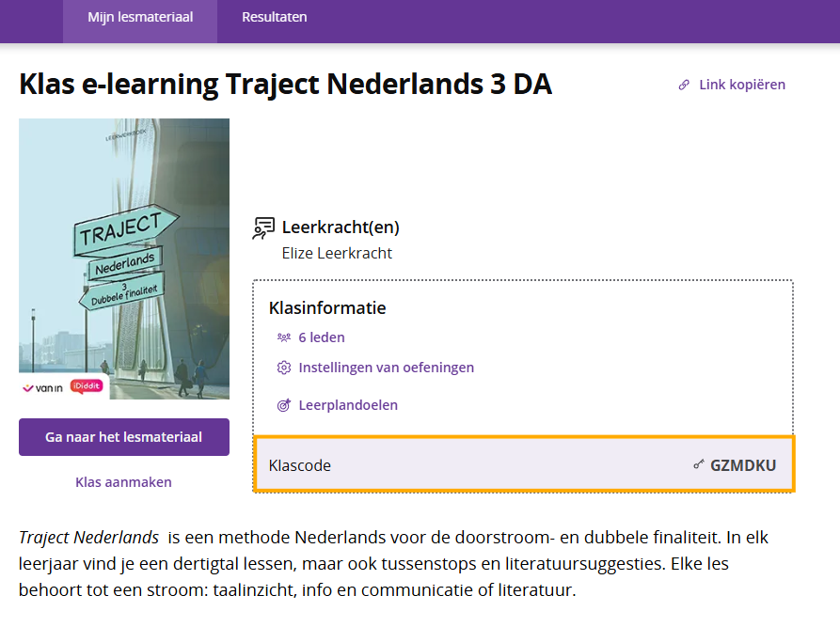The image size is (840, 627).
Task: Click the Ga naar het lesmateriaal button
Action: (124, 437)
